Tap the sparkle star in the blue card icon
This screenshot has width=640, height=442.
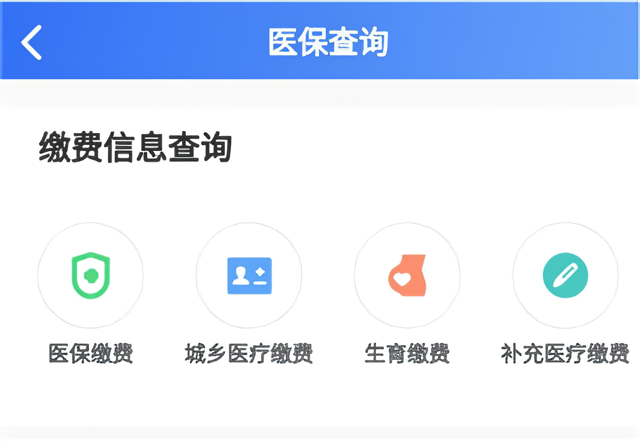260,272
